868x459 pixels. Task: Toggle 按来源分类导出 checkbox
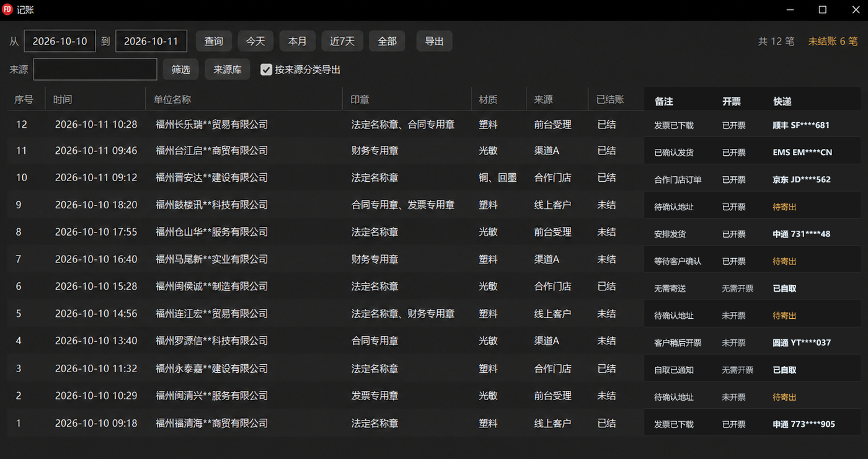coord(267,69)
